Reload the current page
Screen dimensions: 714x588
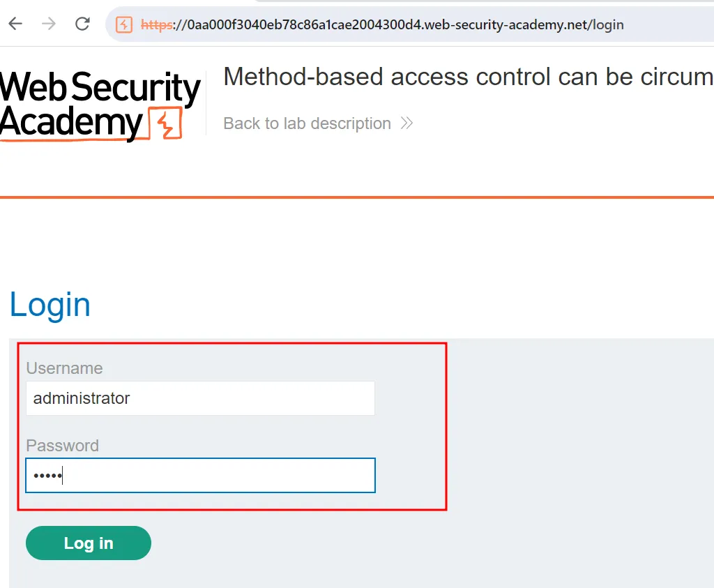[82, 24]
